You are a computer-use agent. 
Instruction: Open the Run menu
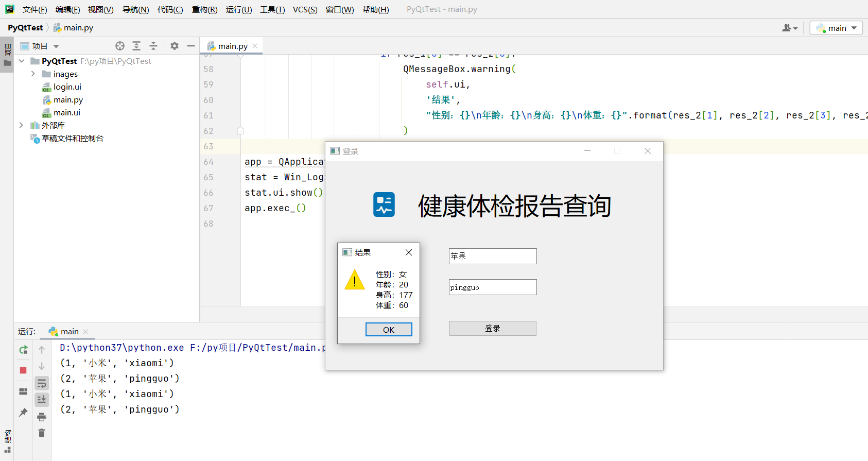click(239, 9)
